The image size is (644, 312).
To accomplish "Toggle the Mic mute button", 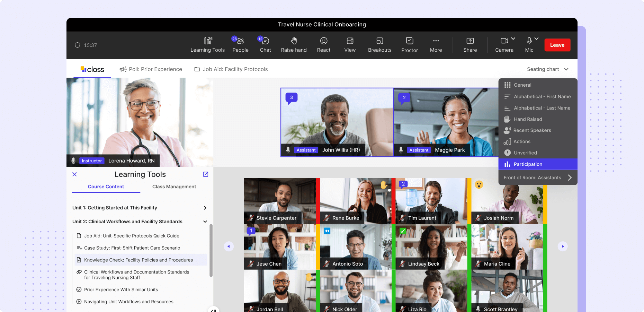I will (x=529, y=45).
